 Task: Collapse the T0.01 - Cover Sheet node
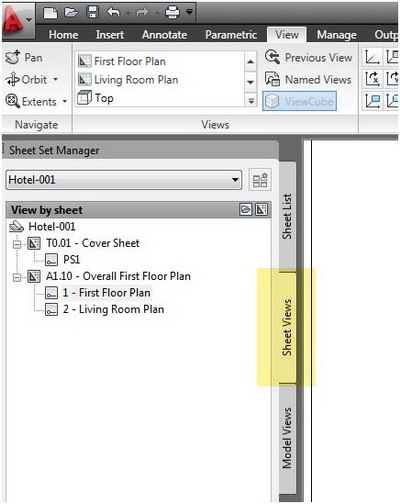(x=17, y=244)
